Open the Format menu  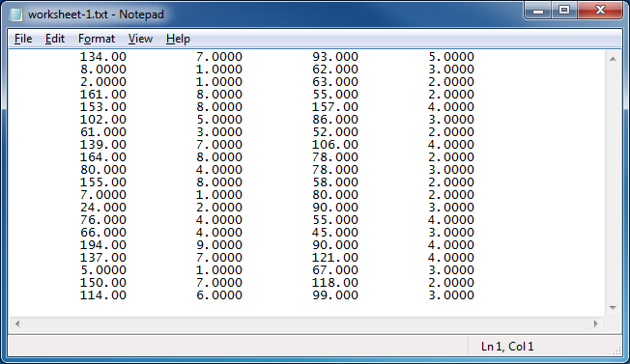coord(97,39)
